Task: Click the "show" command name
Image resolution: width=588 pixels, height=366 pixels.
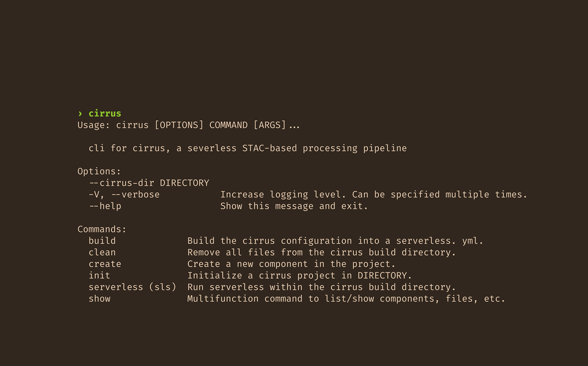Action: [x=99, y=299]
